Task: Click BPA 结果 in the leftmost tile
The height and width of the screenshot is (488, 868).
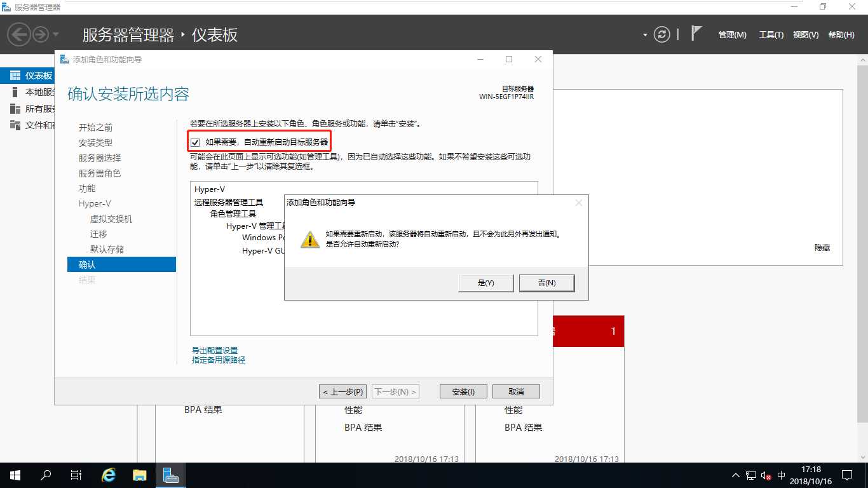Action: (x=203, y=410)
